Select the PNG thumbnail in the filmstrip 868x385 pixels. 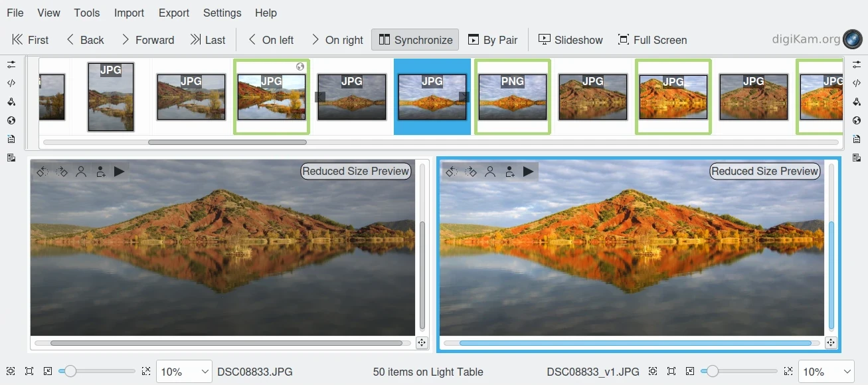point(512,97)
